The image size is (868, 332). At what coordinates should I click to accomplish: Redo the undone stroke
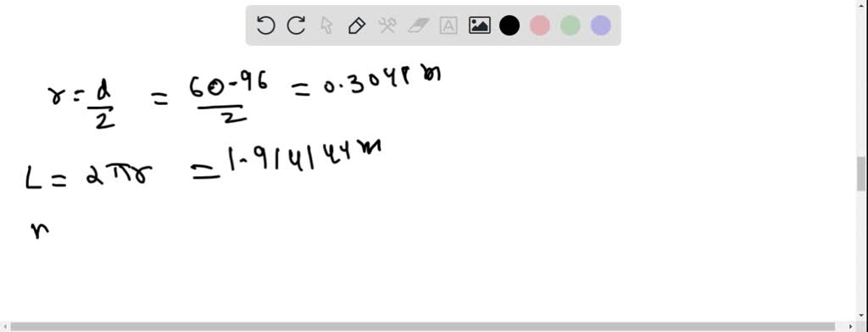point(296,25)
